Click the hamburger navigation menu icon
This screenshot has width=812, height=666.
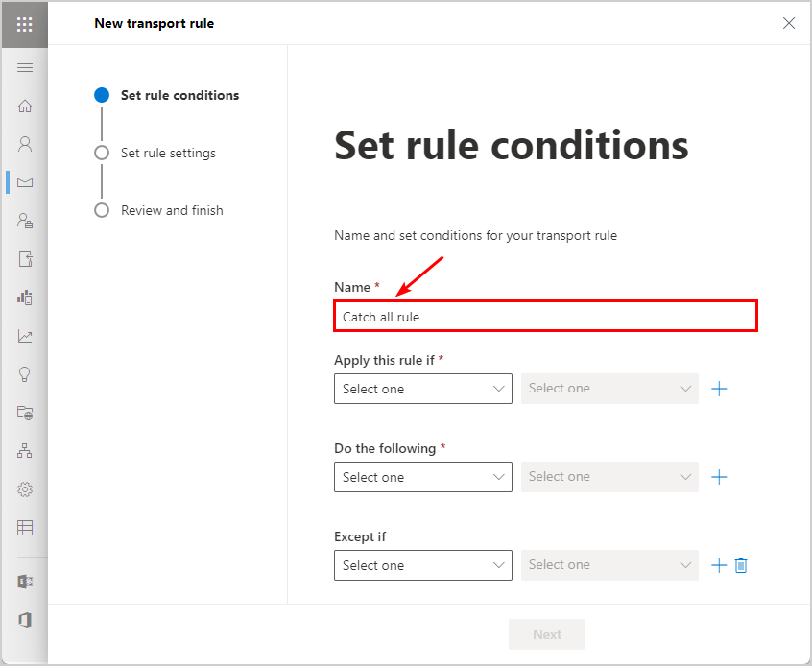(x=25, y=68)
